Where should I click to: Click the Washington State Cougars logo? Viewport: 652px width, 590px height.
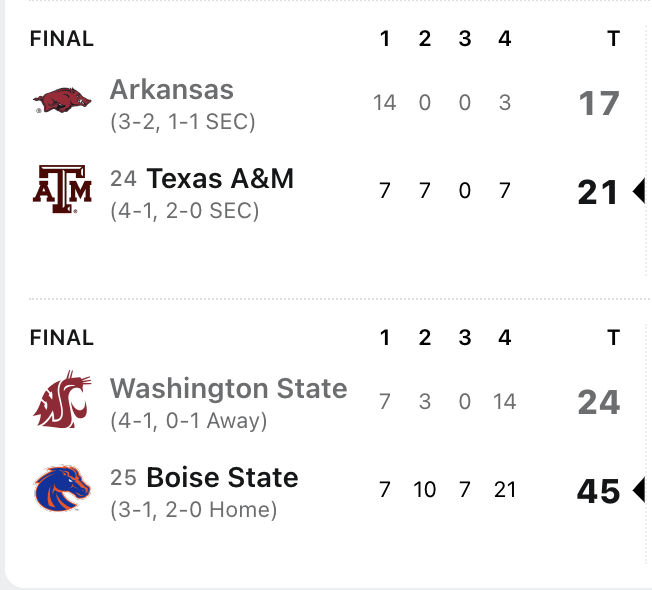[62, 401]
